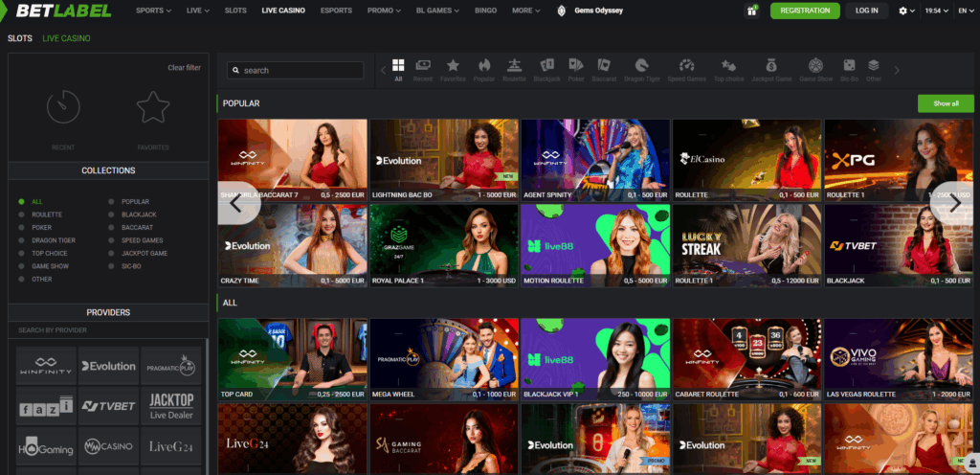Screen dimensions: 980x475
Task: Open the Recent games category icon
Action: (423, 65)
